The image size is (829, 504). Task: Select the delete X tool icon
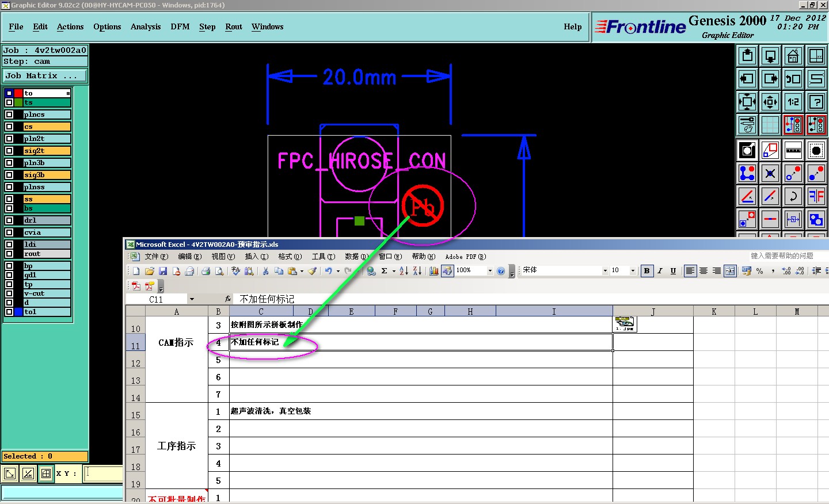pyautogui.click(x=770, y=173)
